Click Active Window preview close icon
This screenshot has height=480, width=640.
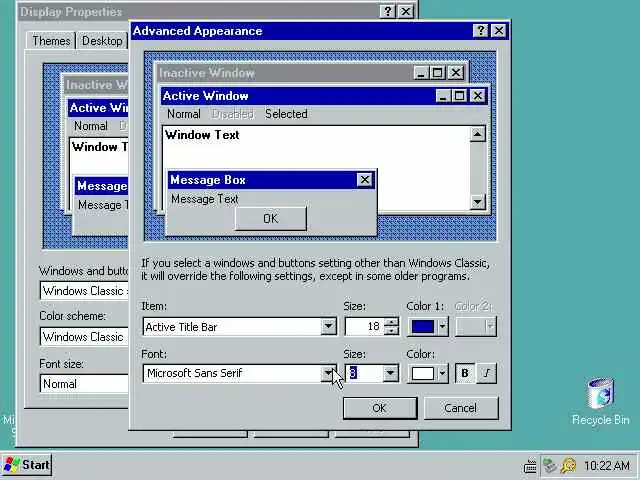478,96
